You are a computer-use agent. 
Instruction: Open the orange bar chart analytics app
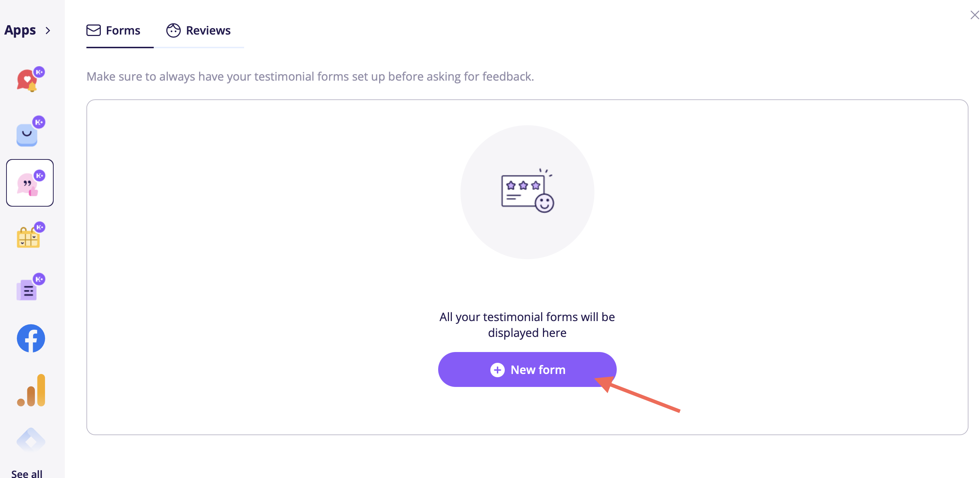tap(31, 391)
